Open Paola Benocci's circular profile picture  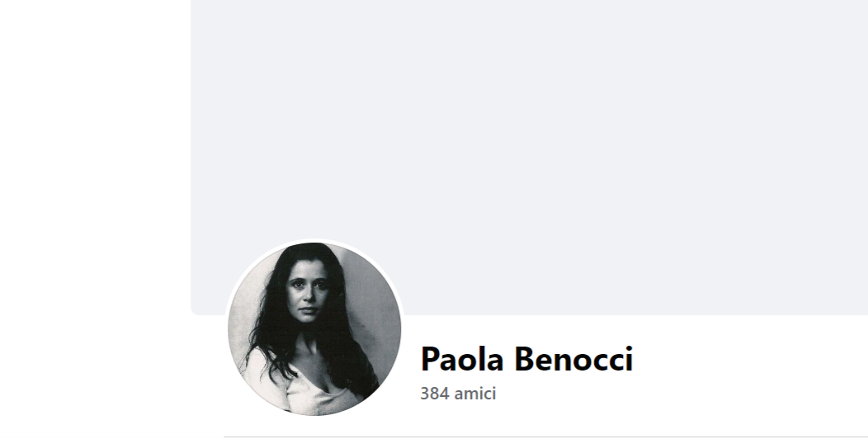[x=314, y=328]
